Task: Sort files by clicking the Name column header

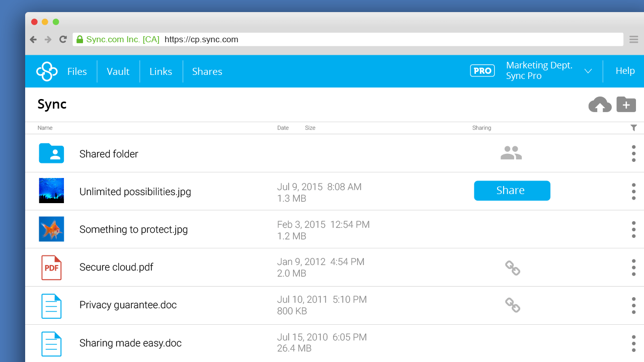Action: coord(45,128)
